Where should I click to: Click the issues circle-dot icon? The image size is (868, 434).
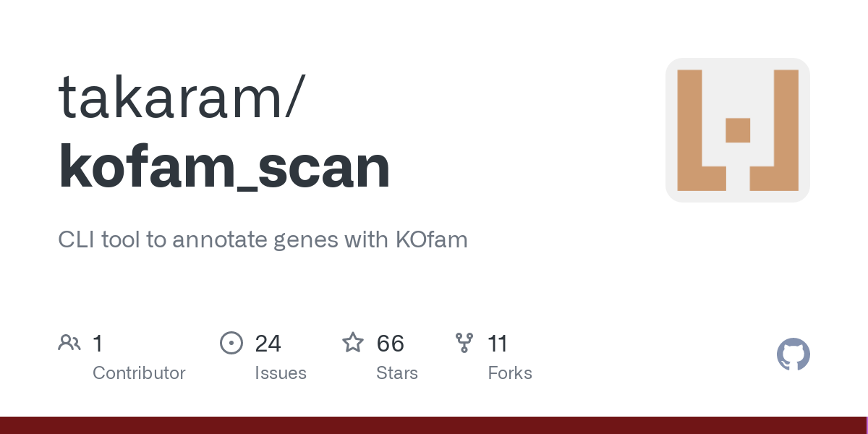pos(231,342)
